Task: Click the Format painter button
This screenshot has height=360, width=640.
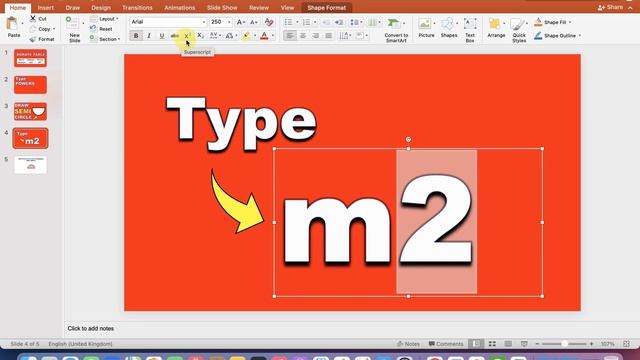Action: click(x=42, y=39)
